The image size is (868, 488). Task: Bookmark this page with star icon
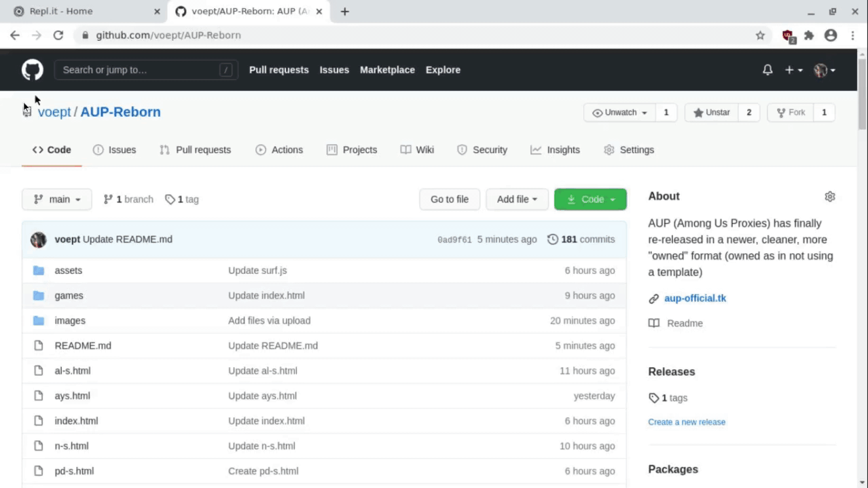(x=760, y=35)
